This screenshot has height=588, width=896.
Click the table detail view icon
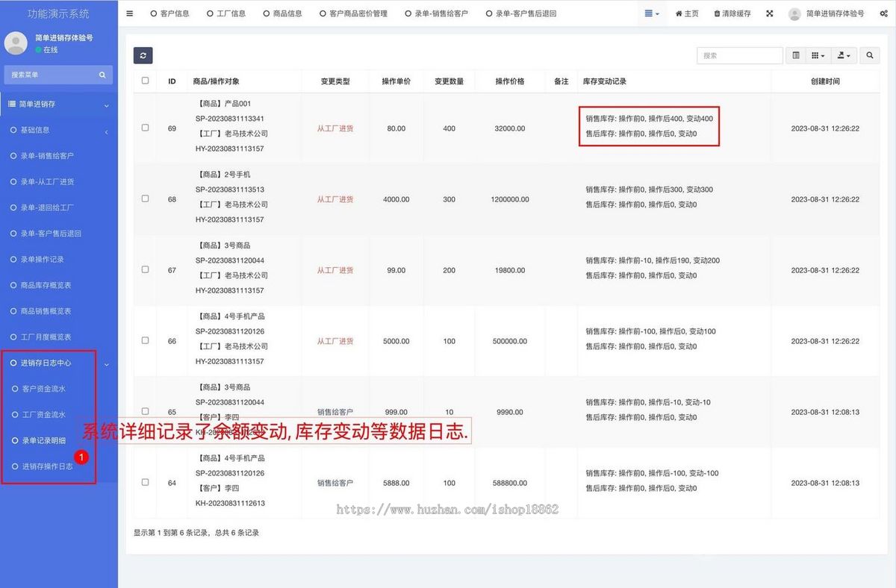(x=794, y=55)
